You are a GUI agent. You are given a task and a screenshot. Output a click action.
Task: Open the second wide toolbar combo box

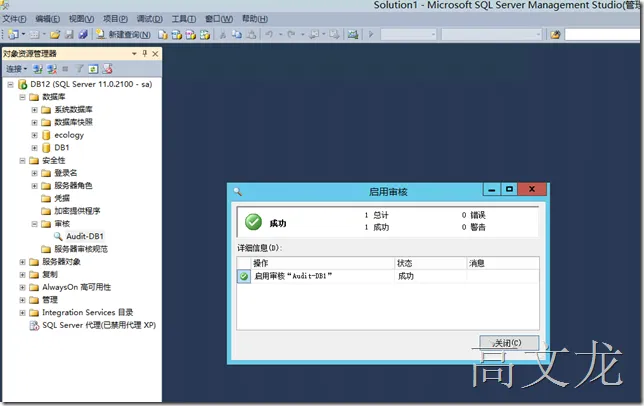pos(492,34)
